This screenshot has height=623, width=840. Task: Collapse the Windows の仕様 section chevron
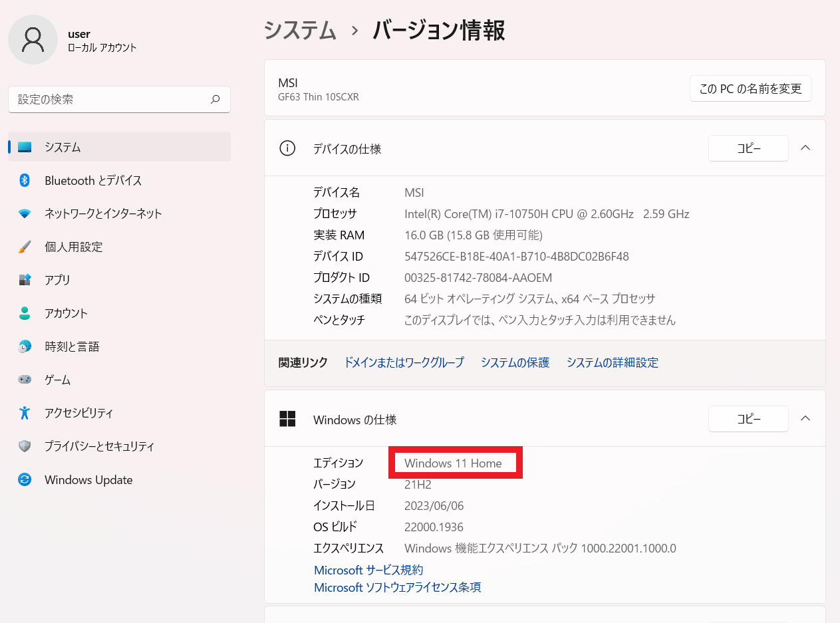[805, 419]
